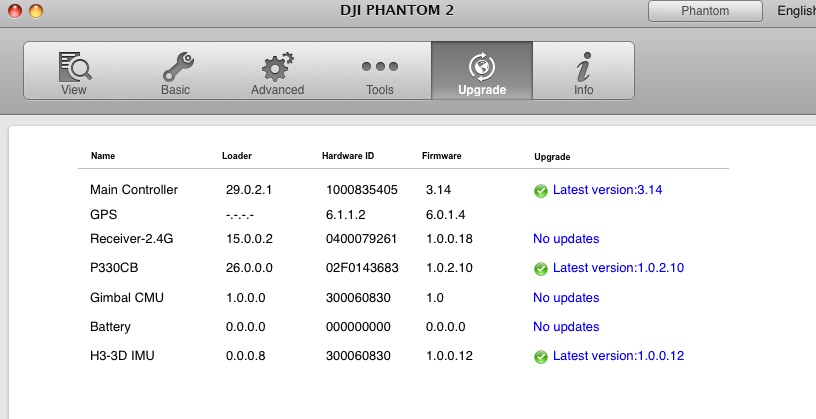Select the Gimbal CMU row name
Image resolution: width=816 pixels, height=419 pixels.
(127, 298)
